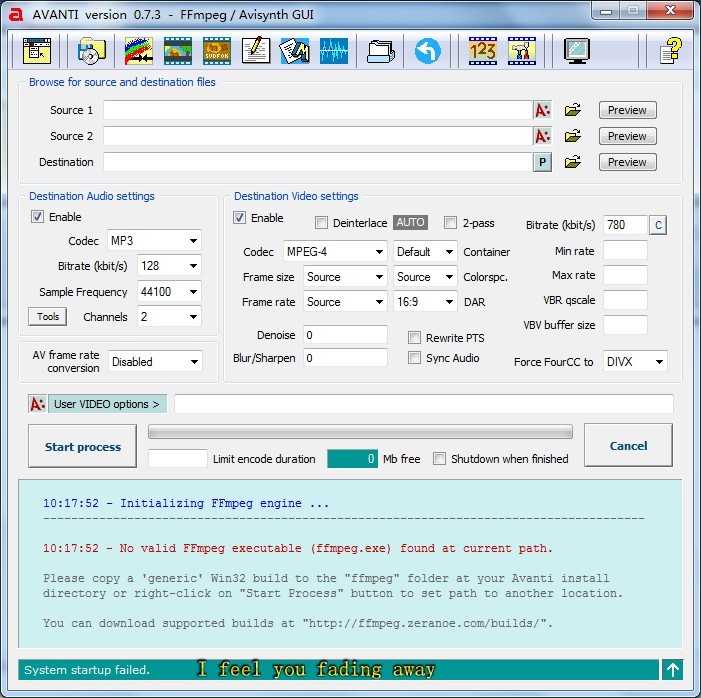Browse for Source 1 file folder icon

(x=573, y=110)
